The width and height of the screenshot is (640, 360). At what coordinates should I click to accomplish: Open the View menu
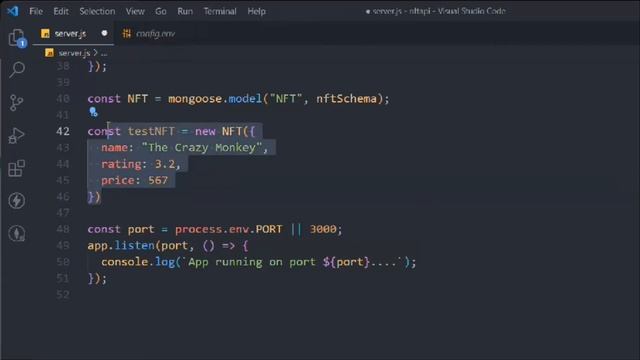point(135,11)
